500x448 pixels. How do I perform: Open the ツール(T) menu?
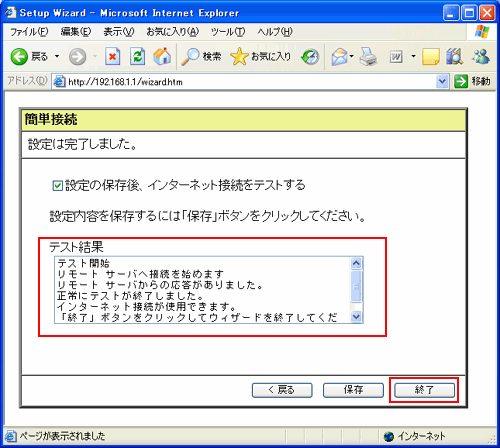(228, 32)
